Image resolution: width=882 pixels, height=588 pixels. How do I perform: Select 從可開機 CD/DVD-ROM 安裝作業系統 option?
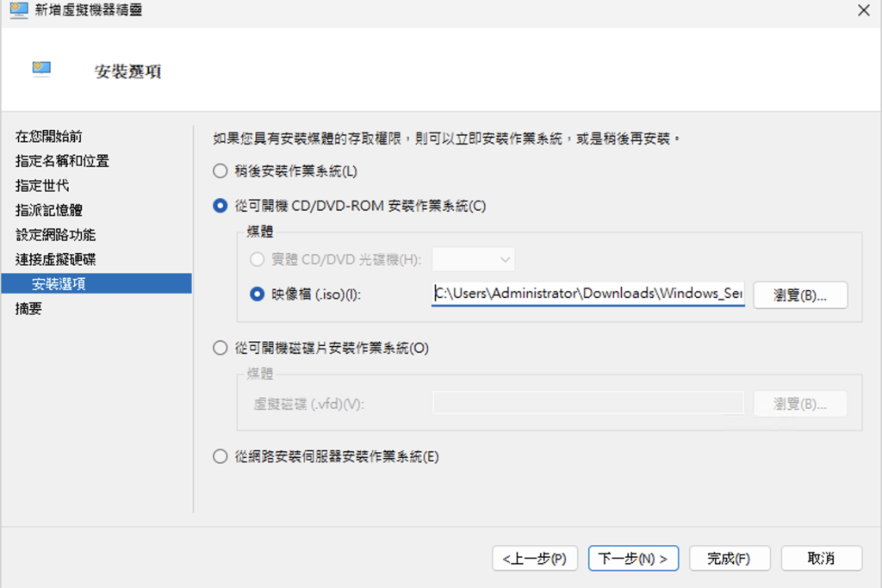pos(220,206)
